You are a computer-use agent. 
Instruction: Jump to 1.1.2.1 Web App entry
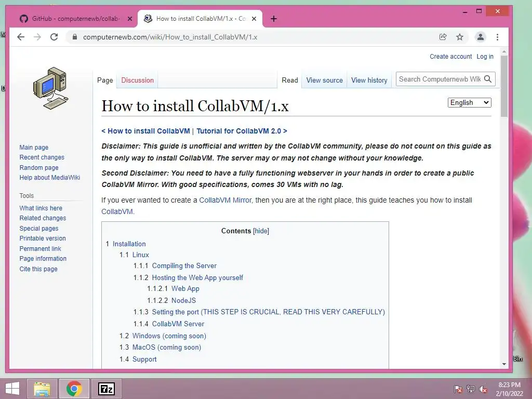tap(185, 288)
